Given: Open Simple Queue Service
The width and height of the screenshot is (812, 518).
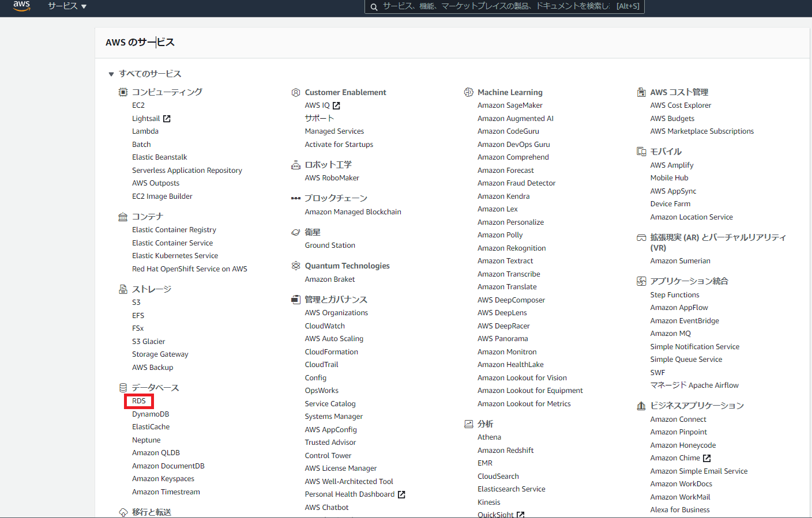Looking at the screenshot, I should click(x=686, y=360).
